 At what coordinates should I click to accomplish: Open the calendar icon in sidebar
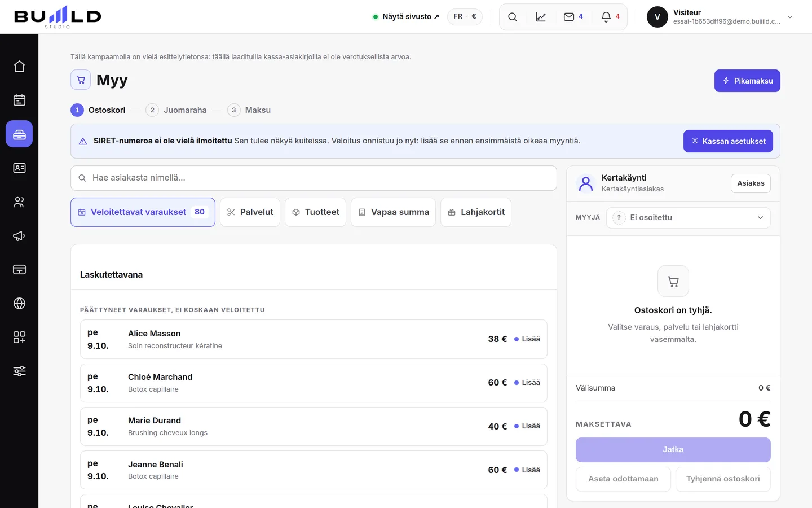point(19,100)
